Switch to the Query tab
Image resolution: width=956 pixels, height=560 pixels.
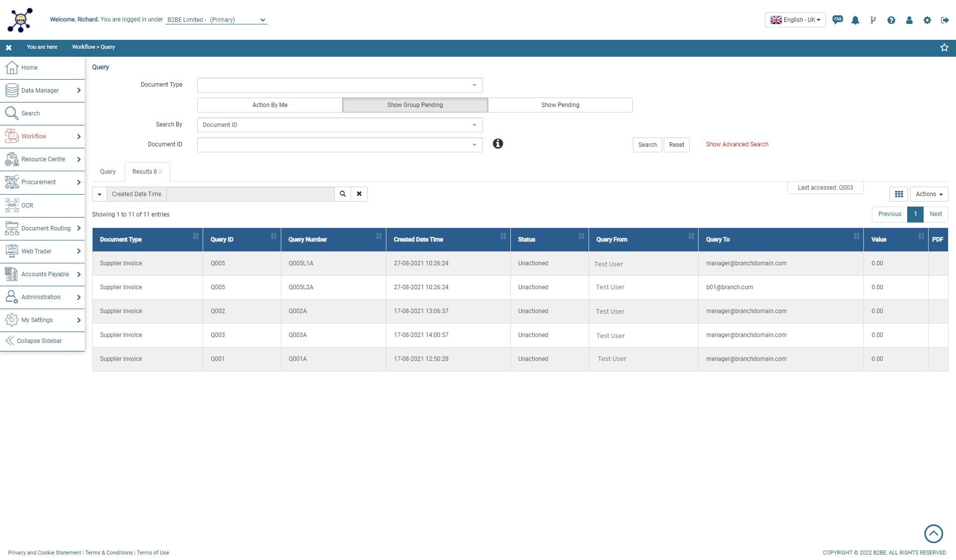[108, 172]
